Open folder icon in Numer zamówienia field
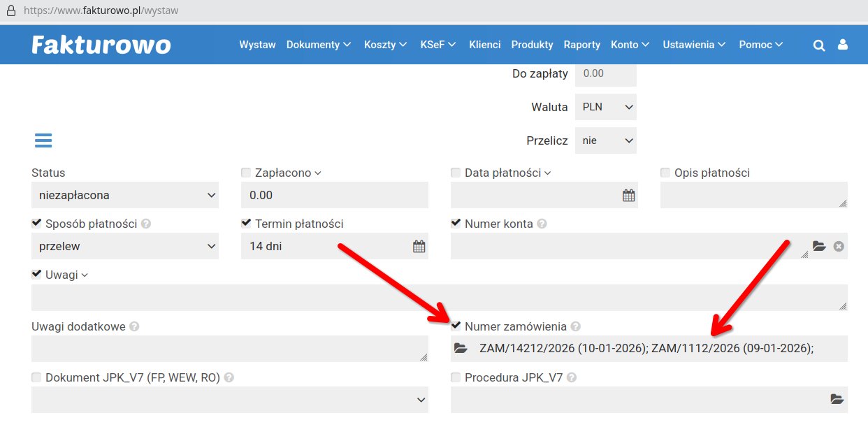The image size is (868, 427). 461,348
